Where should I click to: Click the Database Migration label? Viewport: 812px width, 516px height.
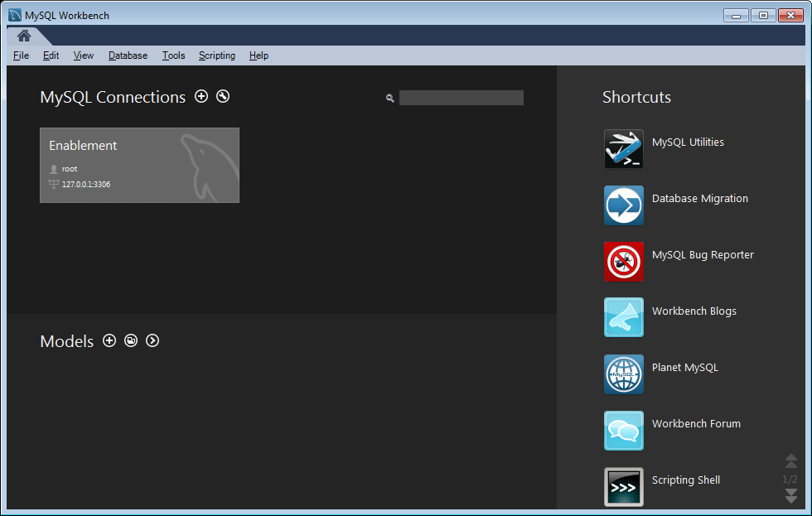click(x=699, y=199)
